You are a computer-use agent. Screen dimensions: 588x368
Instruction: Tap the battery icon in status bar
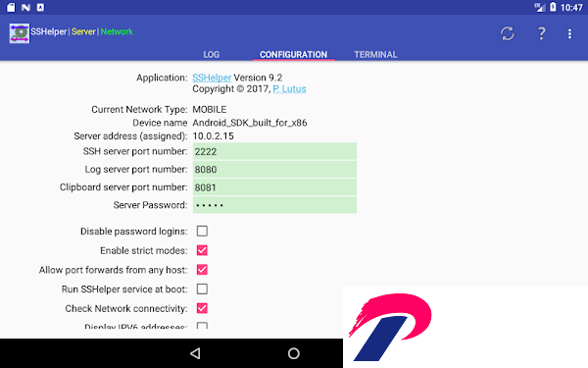553,7
